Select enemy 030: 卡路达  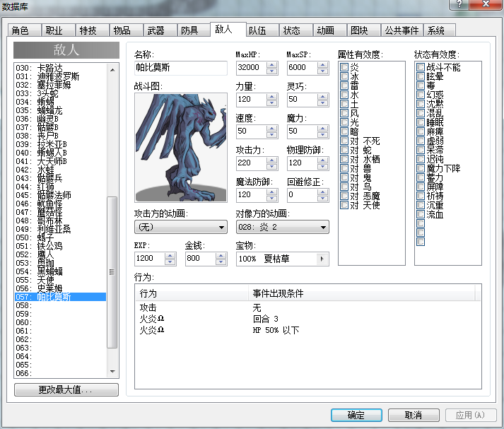[x=60, y=68]
